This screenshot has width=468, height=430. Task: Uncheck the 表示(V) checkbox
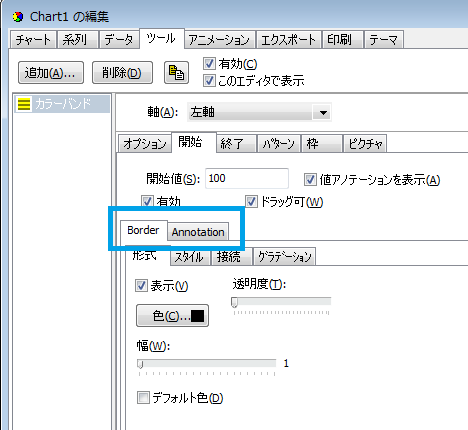141,286
